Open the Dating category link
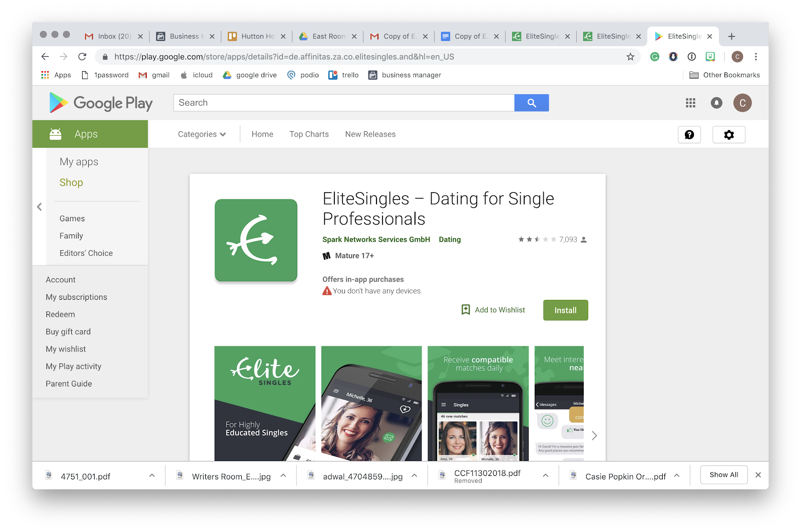 [450, 240]
